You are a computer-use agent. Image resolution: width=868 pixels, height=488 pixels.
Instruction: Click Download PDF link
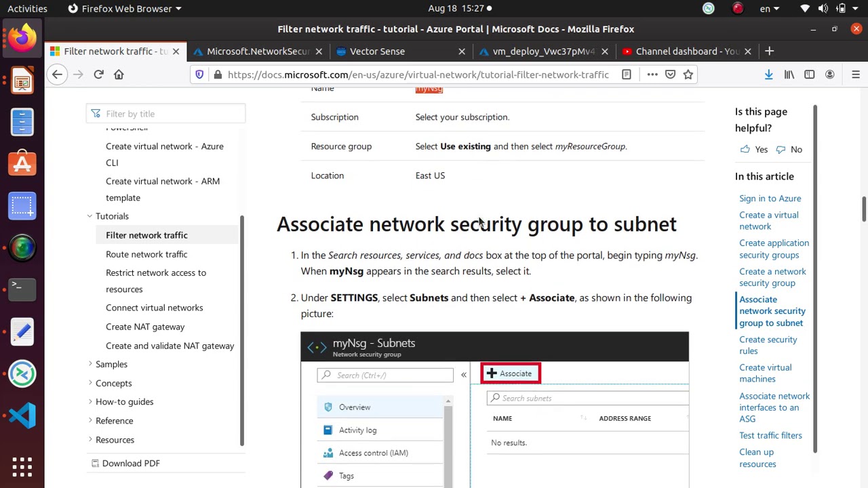126,464
